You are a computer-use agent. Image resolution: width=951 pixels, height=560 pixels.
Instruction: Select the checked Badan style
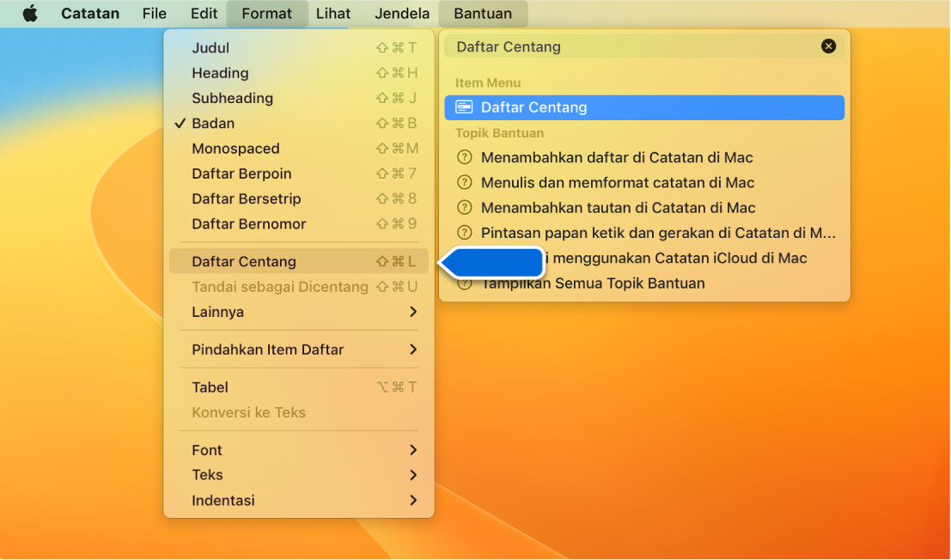[299, 123]
